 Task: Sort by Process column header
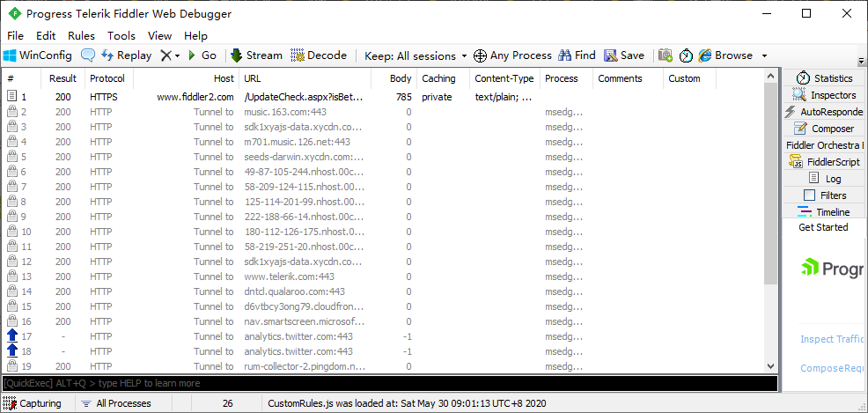[x=566, y=78]
